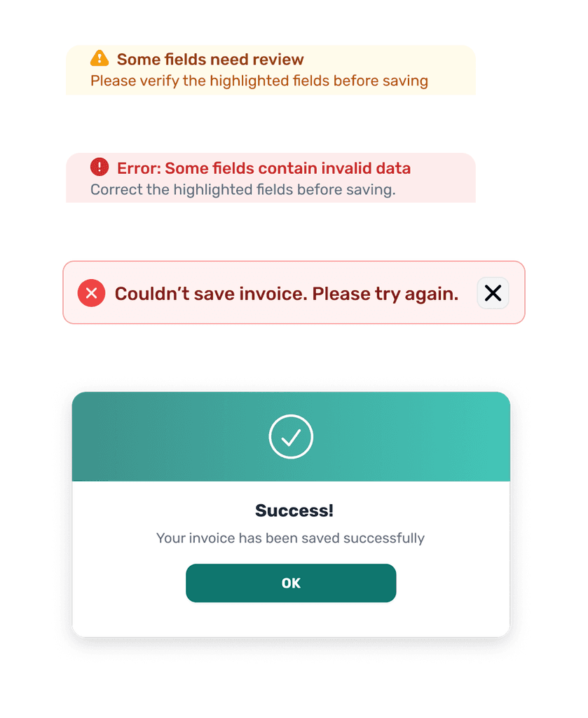
Task: Select the 'Success!' title text
Action: (293, 510)
